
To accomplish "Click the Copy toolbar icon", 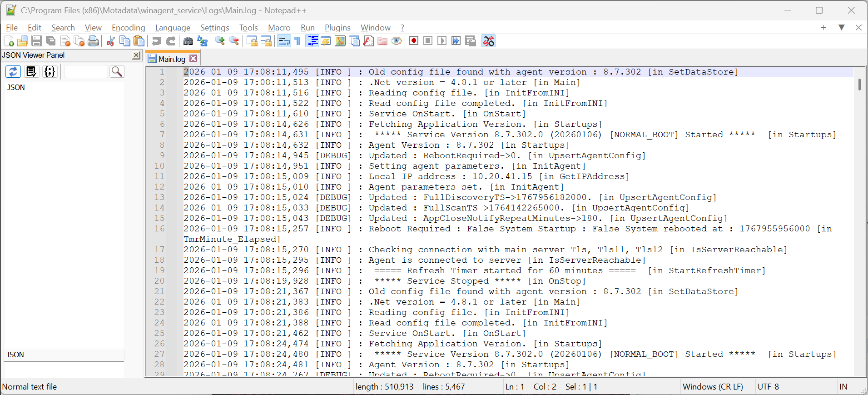I will [x=124, y=41].
